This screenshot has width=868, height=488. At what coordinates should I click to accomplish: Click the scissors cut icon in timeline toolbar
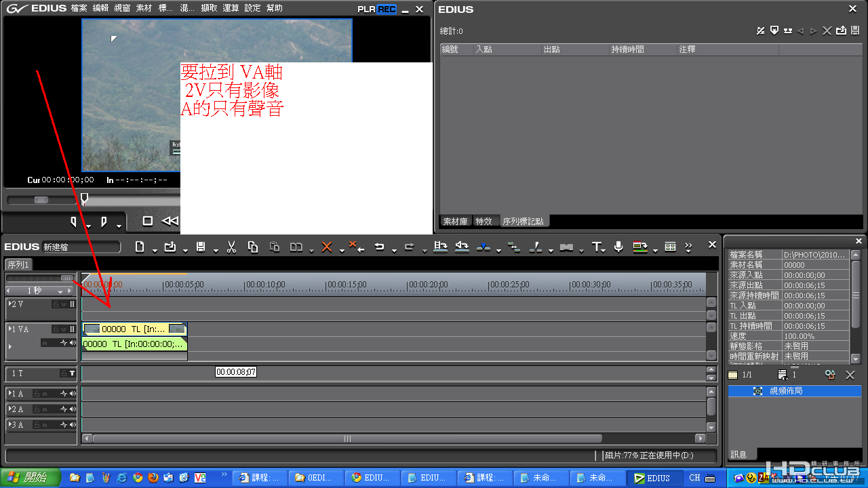click(x=231, y=247)
